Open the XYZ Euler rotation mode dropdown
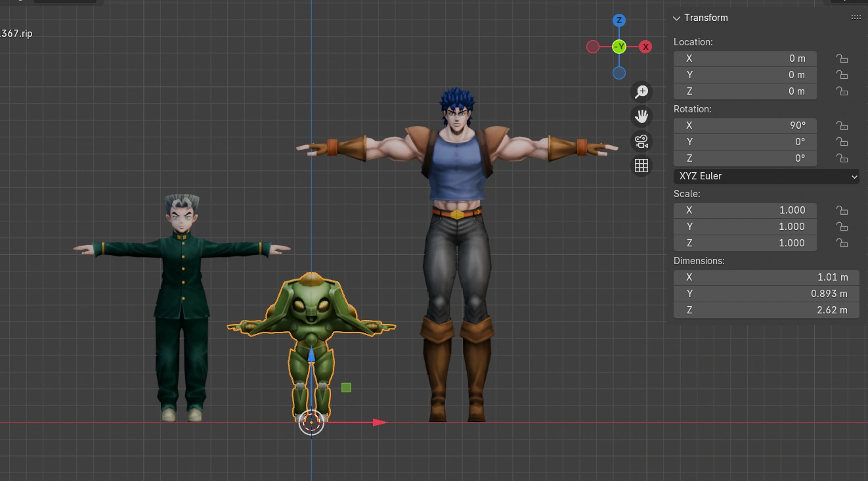The width and height of the screenshot is (868, 481). pyautogui.click(x=766, y=176)
